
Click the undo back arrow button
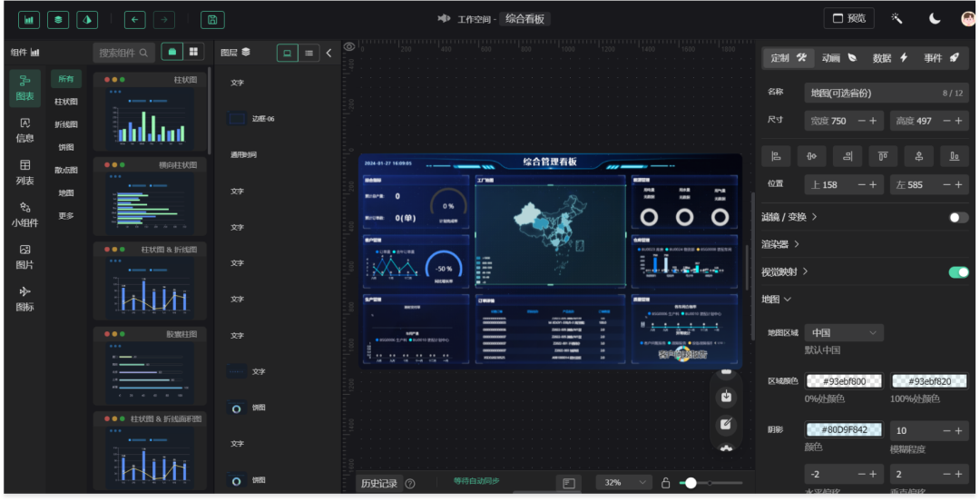tap(134, 19)
